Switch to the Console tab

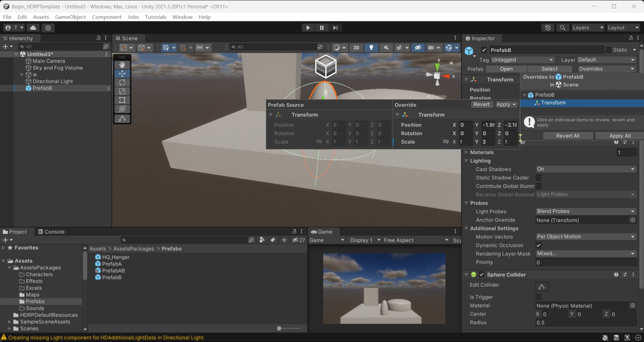click(51, 232)
